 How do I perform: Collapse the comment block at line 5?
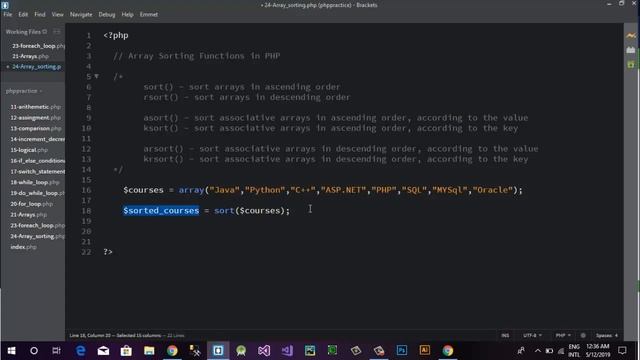click(96, 76)
